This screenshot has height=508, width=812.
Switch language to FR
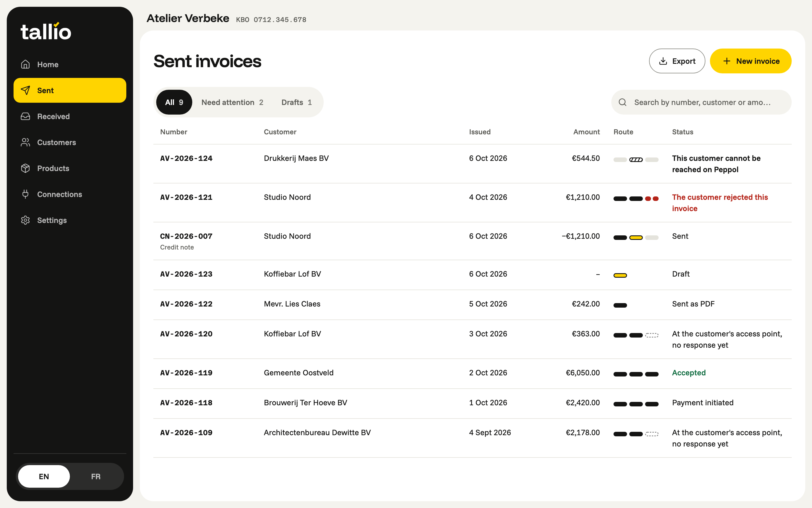pos(96,476)
